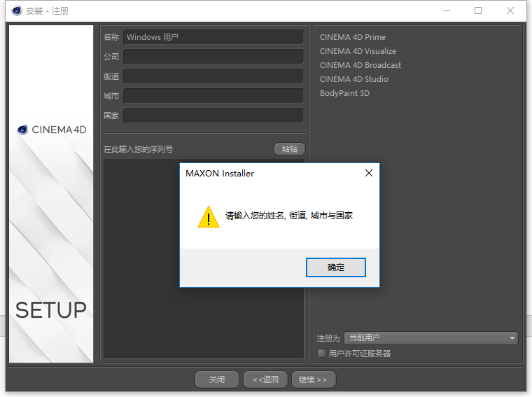Screen dimensions: 532x397
Task: Select CINEMA 4D Prime in the list
Action: point(353,37)
